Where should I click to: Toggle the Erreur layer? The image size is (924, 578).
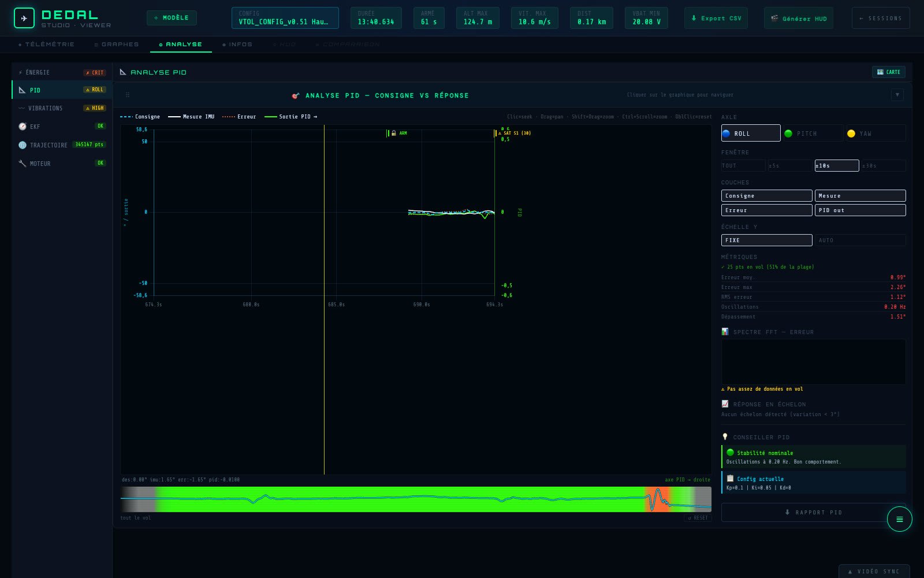pos(766,210)
